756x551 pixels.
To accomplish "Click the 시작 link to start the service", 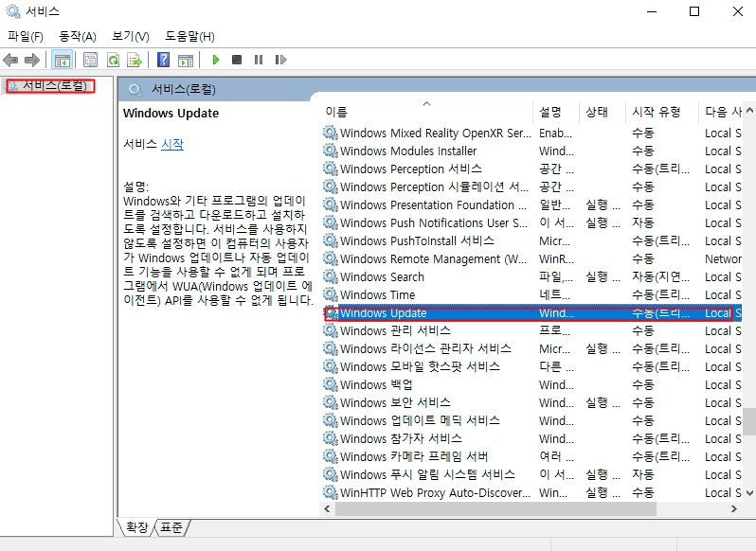I will [x=172, y=144].
